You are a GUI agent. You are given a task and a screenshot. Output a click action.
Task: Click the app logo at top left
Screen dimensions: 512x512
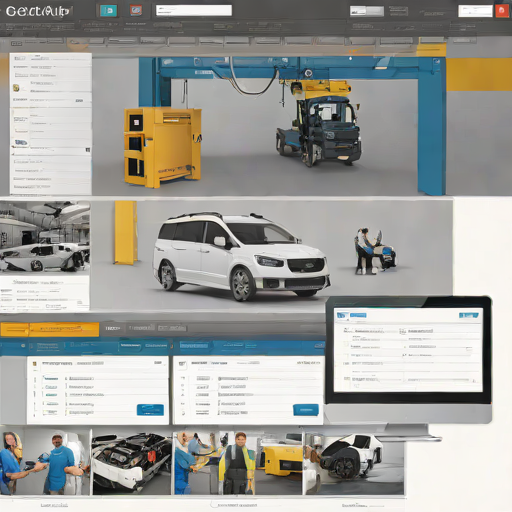[x=37, y=11]
